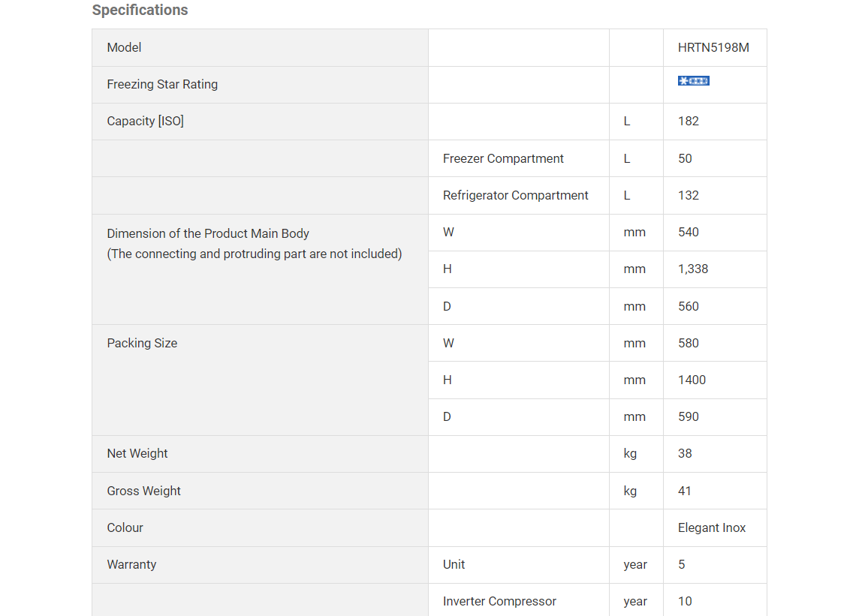The height and width of the screenshot is (616, 865).
Task: Click the Specifications heading
Action: [140, 11]
